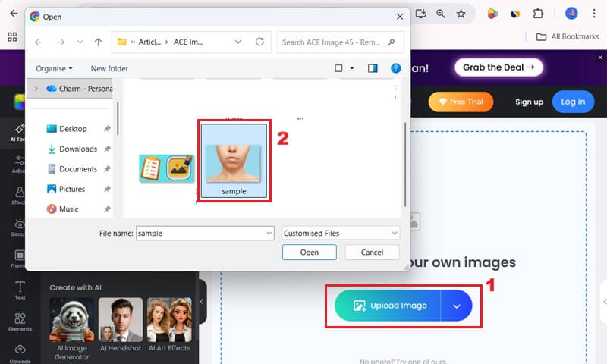607x364 pixels.
Task: Open the Uploads tool in sidebar
Action: coord(20,354)
